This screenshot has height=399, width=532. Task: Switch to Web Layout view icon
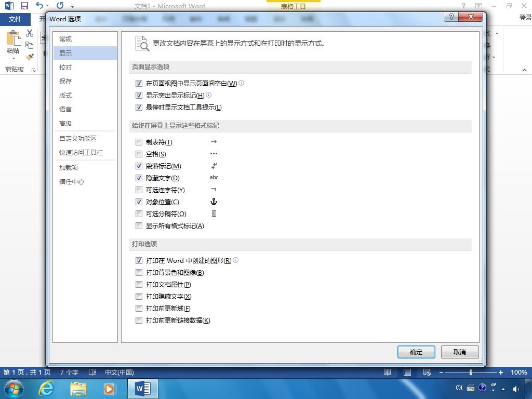coord(427,372)
